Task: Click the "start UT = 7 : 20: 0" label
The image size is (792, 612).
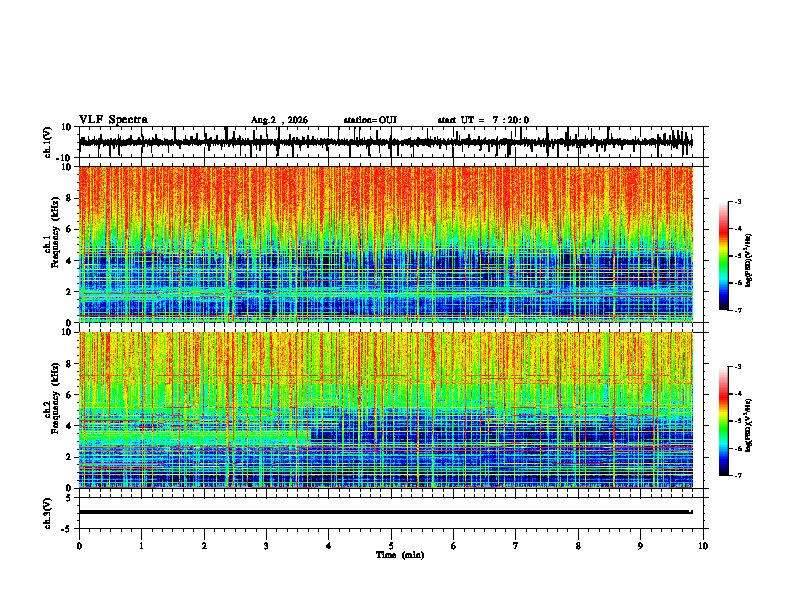Action: pos(483,120)
